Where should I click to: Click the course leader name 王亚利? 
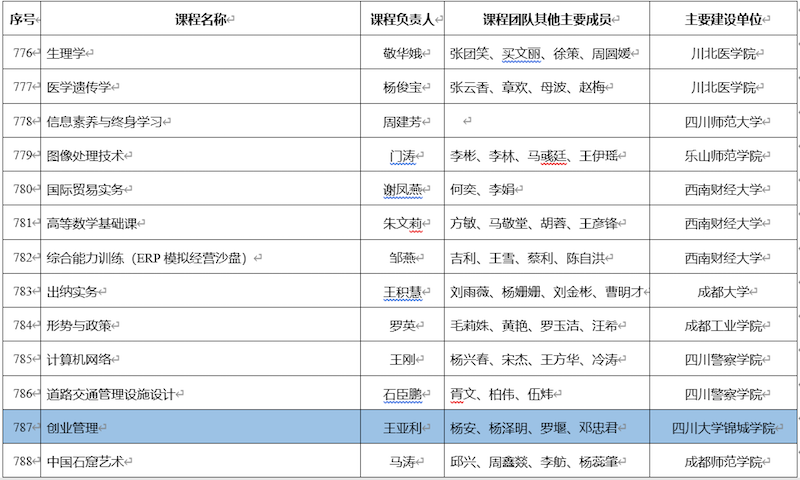tap(402, 427)
